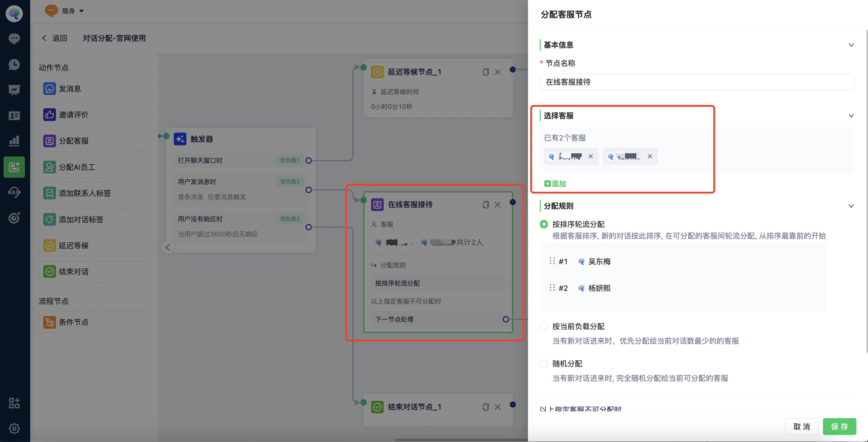The image size is (868, 442).
Task: Click 下一节点处理 output port
Action: pos(506,319)
